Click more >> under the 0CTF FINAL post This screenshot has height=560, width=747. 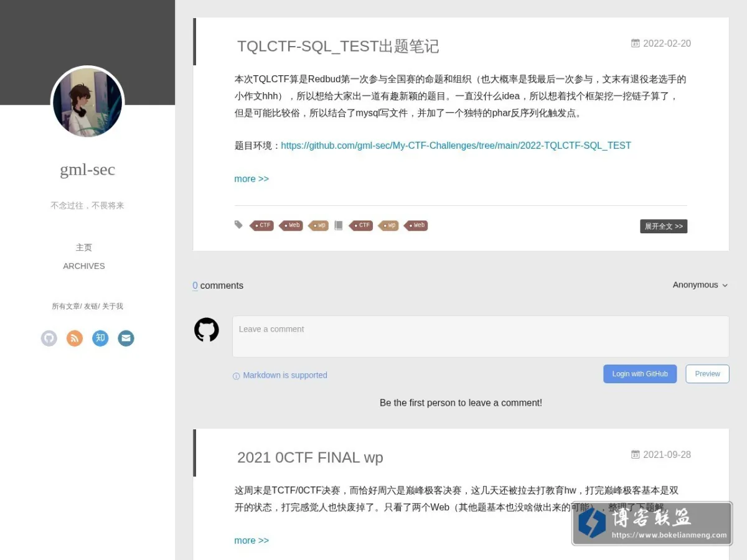251,540
